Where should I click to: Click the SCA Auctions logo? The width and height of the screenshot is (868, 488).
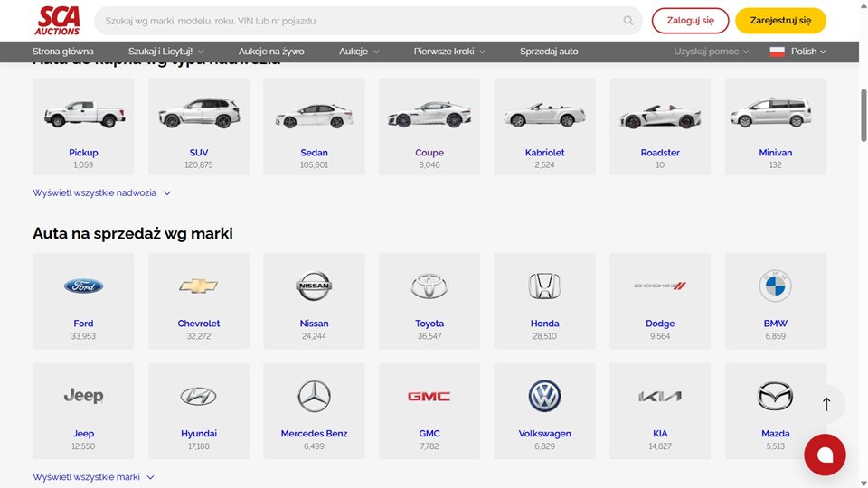[x=58, y=21]
